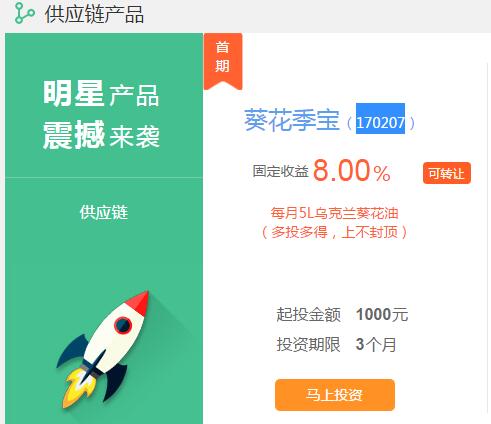Open the 葵花季宝 product title
This screenshot has width=491, height=424.
[x=292, y=120]
